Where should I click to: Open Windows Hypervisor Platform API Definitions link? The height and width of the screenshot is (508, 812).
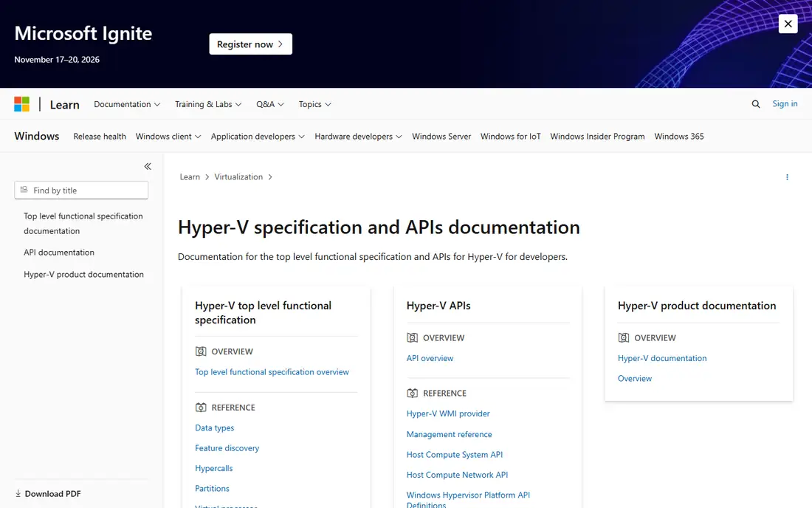(468, 500)
